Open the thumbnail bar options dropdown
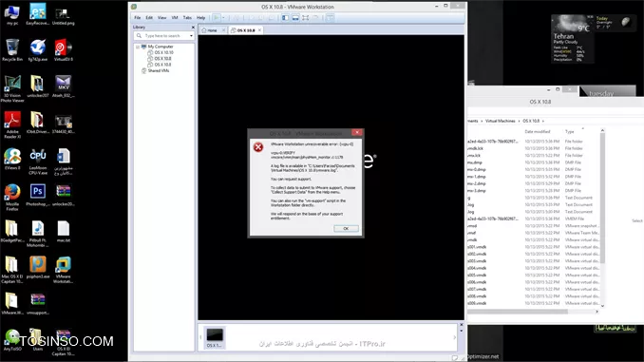Image resolution: width=644 pixels, height=362 pixels. click(462, 331)
